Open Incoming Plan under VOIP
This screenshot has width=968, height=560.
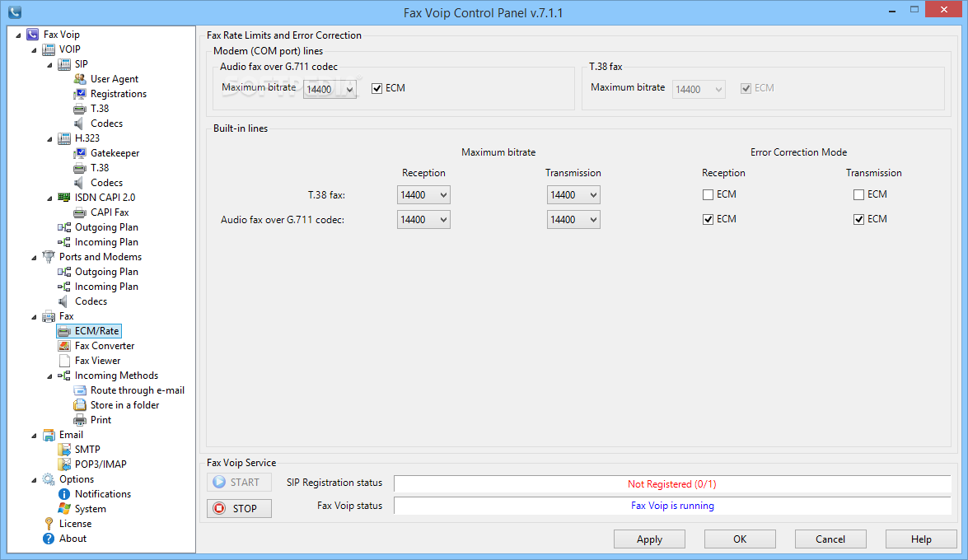[106, 242]
